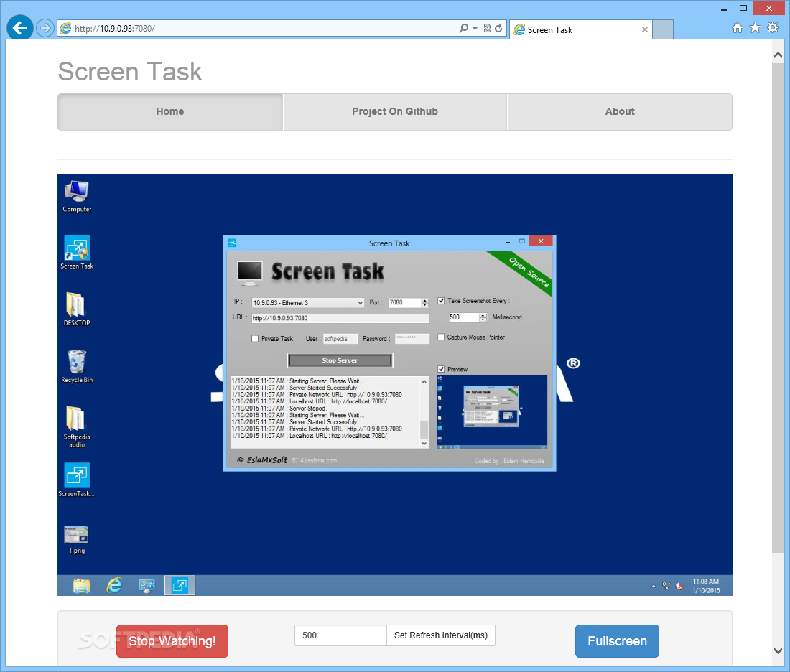Click the Screen Task desktop shortcut icon
Screen dimensions: 790x672
(77, 253)
